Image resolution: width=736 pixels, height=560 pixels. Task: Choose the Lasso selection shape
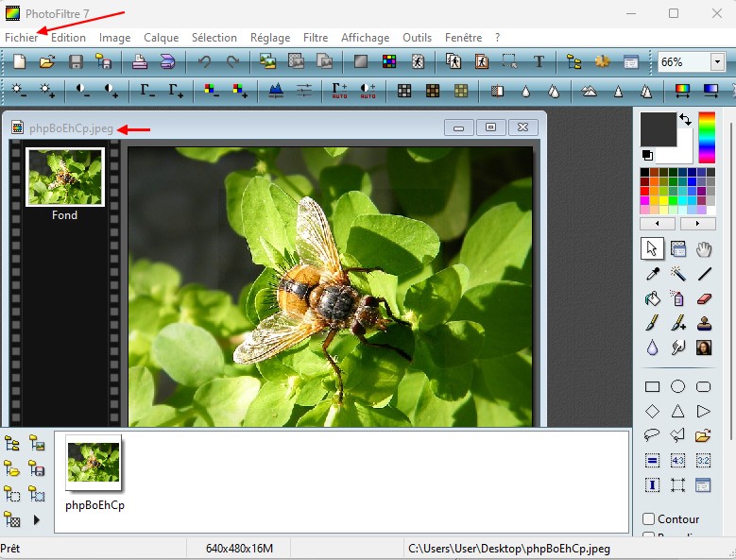point(653,435)
